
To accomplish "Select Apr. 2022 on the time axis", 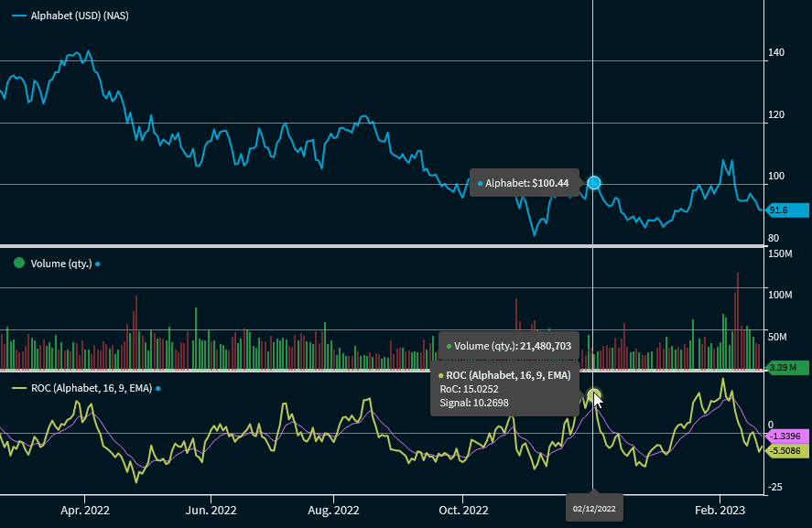I will [x=83, y=509].
